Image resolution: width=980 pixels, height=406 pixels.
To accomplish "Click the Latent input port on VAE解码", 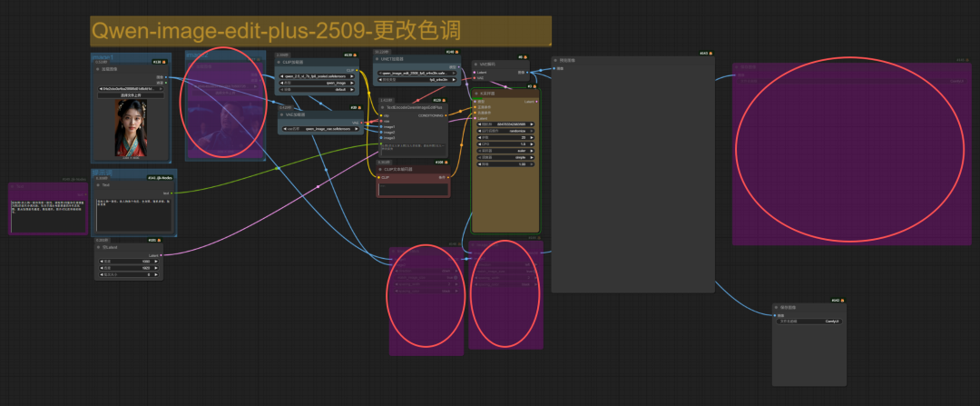I will click(475, 73).
